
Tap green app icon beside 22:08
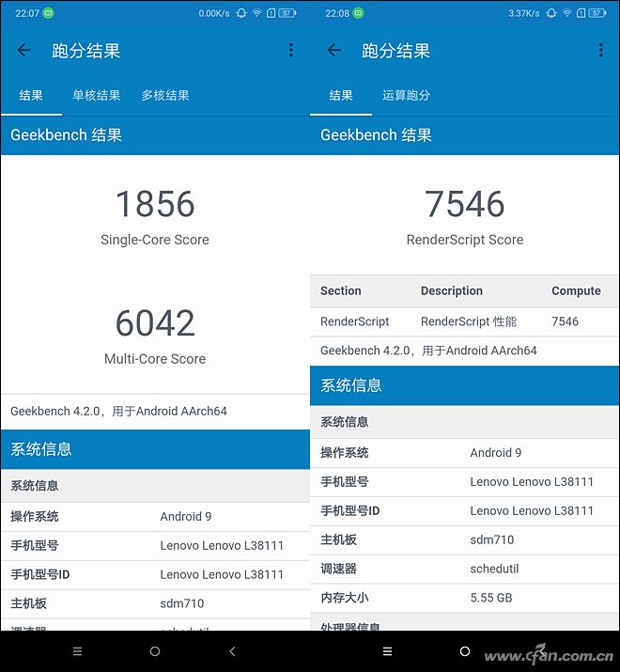358,13
